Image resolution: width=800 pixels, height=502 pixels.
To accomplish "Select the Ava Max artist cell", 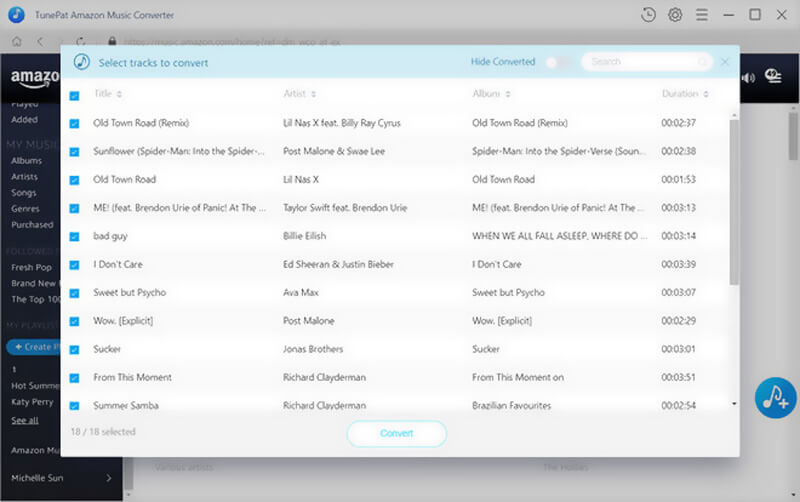I will (301, 292).
